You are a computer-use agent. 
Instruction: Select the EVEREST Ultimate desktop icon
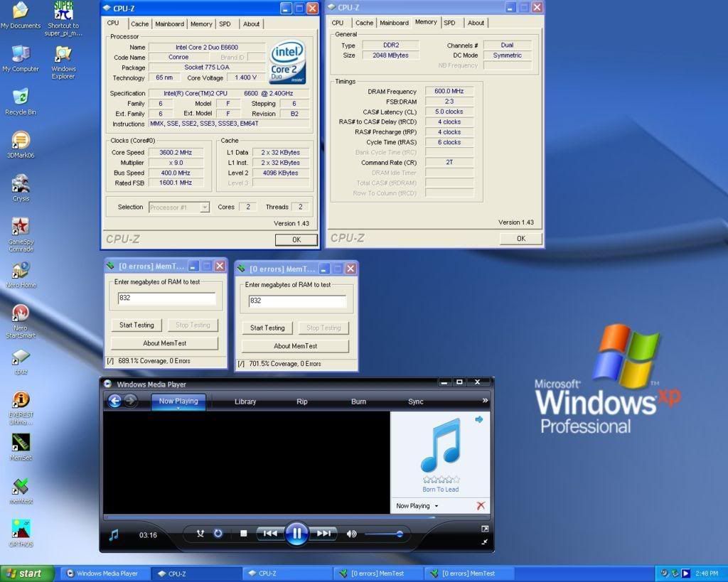[21, 408]
